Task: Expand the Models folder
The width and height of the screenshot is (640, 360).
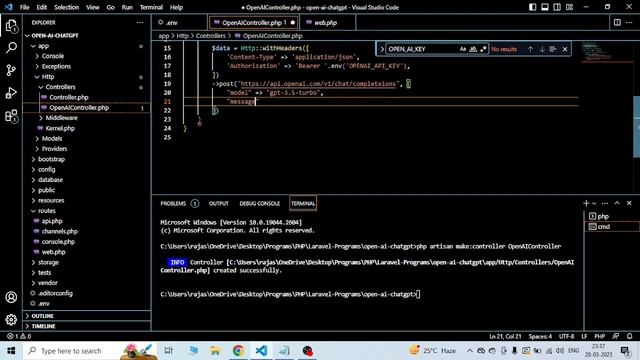Action: click(52, 138)
